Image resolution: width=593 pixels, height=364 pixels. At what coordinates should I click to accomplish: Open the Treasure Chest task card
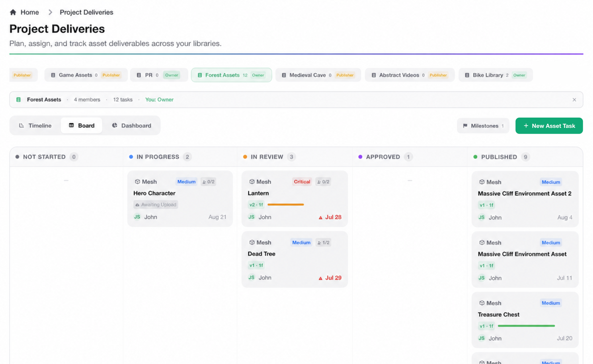525,320
